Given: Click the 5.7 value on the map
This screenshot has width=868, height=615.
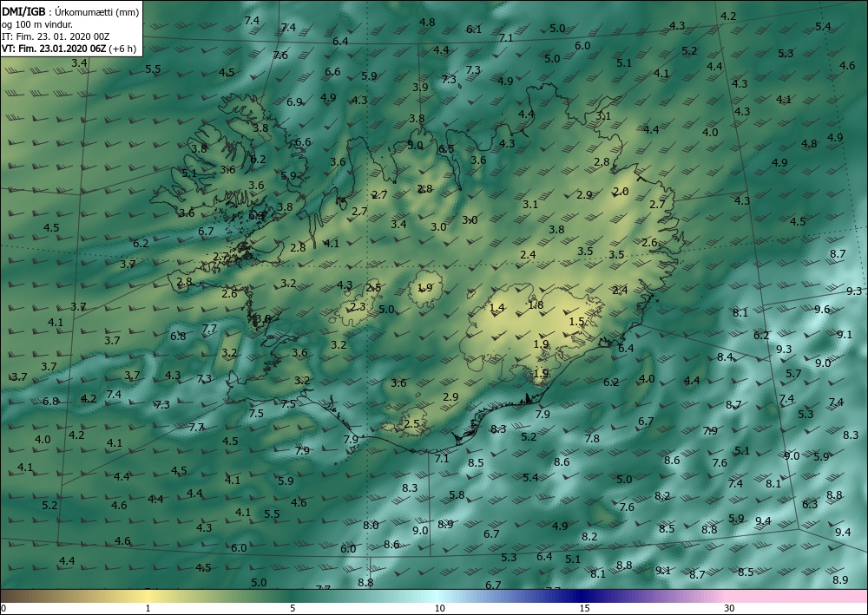Looking at the screenshot, I should 793,373.
